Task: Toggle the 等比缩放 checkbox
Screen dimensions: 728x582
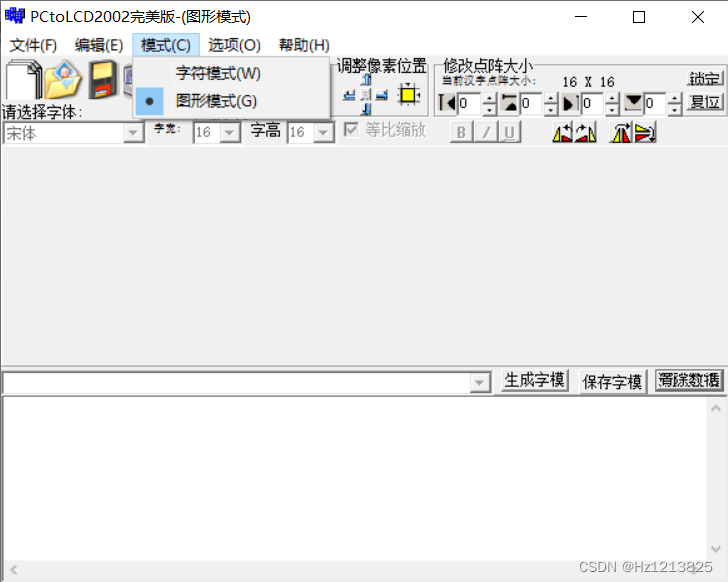Action: click(351, 129)
